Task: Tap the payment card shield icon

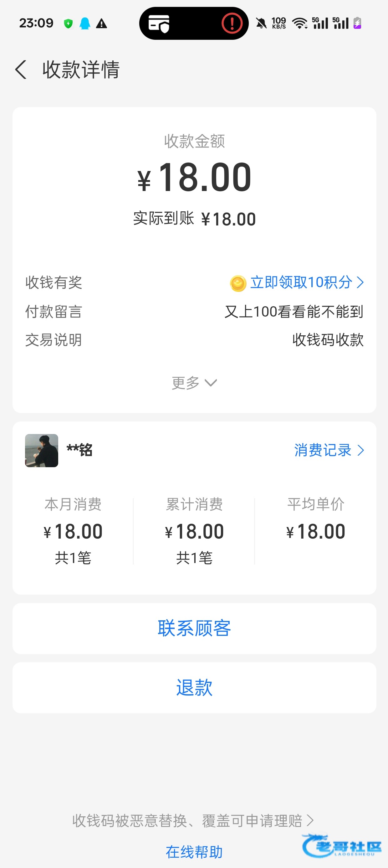Action: pyautogui.click(x=159, y=23)
